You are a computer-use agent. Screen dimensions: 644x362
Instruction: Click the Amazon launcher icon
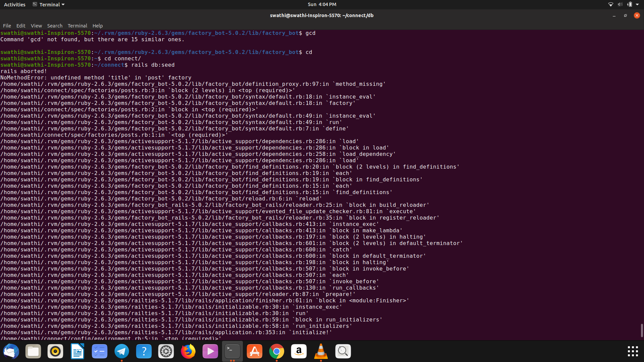(299, 351)
